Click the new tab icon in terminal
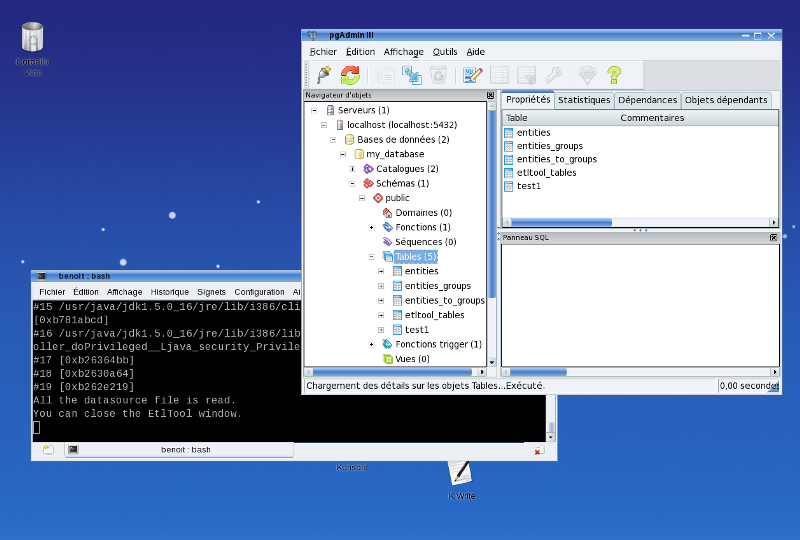This screenshot has height=540, width=800. point(48,450)
